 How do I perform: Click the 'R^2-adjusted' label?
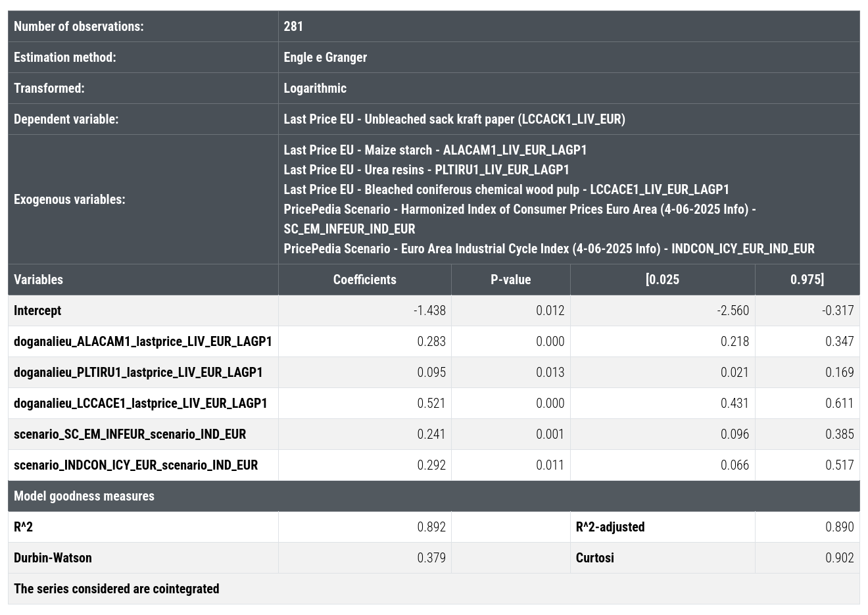610,527
